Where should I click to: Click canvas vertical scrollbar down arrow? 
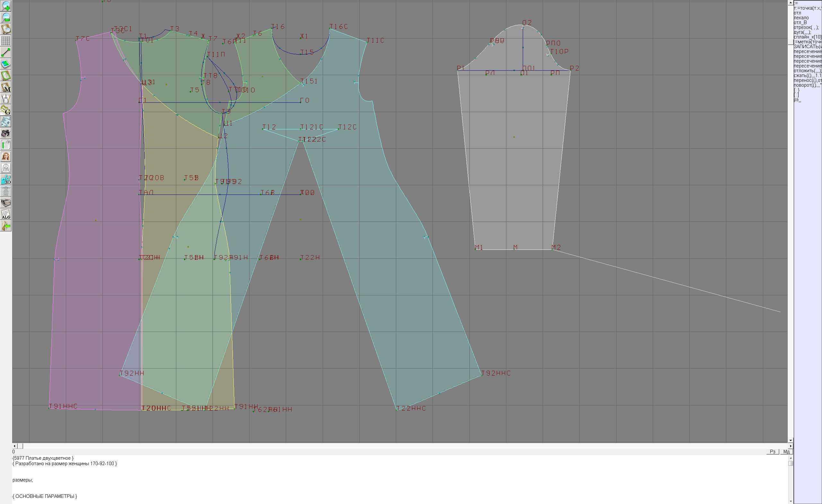click(x=790, y=441)
